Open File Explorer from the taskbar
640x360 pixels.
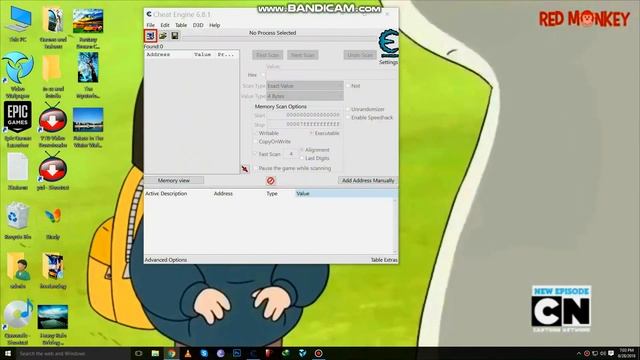[155, 353]
